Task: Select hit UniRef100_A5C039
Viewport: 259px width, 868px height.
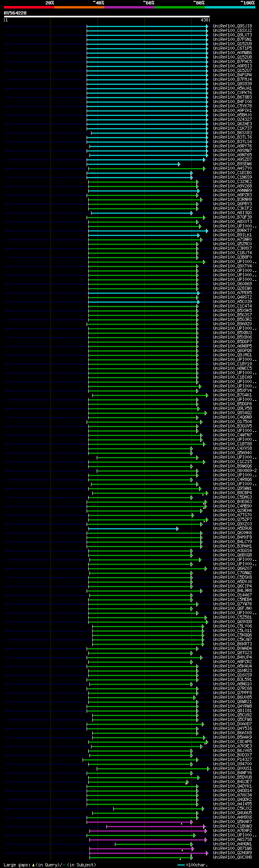Action: (x=232, y=301)
